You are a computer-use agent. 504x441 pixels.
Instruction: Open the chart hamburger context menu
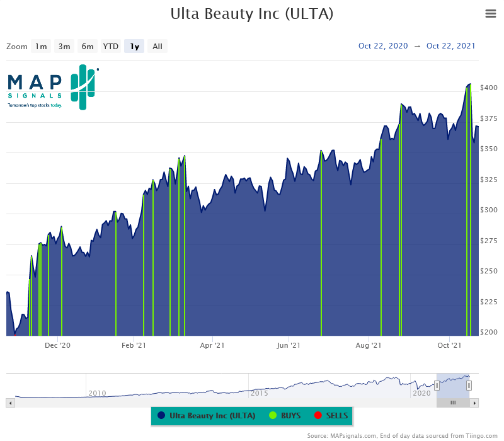pos(491,13)
